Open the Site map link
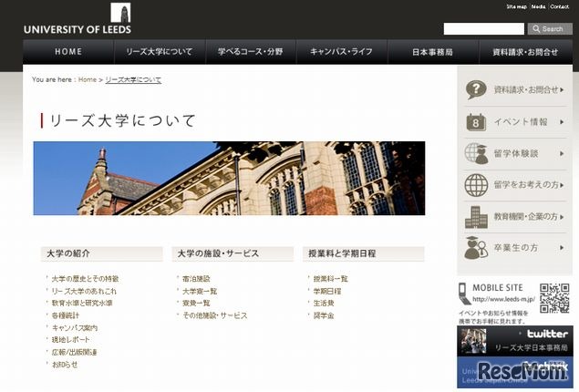579x392 pixels. (x=516, y=6)
